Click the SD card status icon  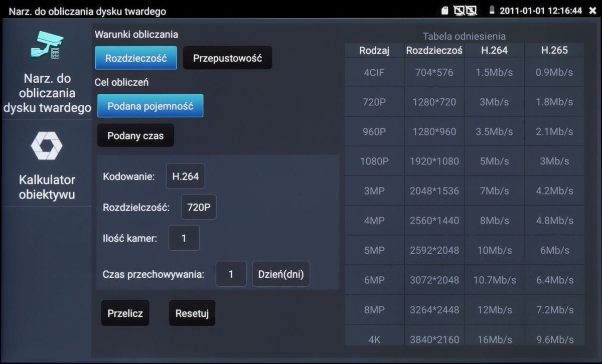[x=444, y=11]
